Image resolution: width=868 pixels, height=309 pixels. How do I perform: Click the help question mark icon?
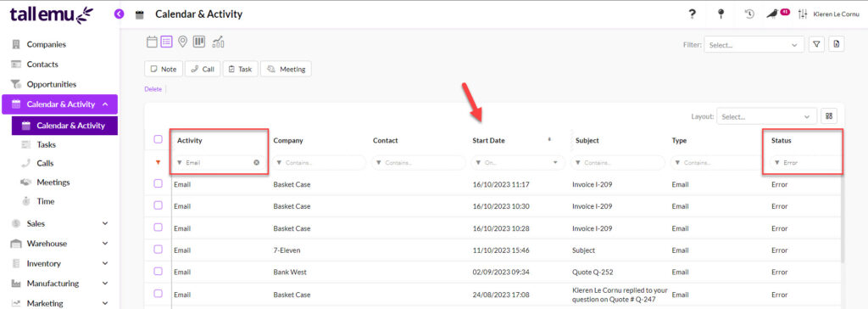[692, 14]
